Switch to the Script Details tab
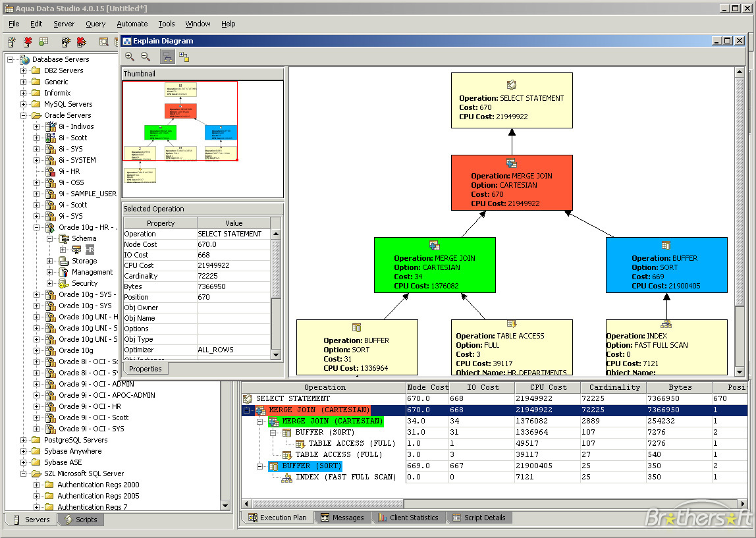Screen dimensions: 756x538 click(x=479, y=518)
